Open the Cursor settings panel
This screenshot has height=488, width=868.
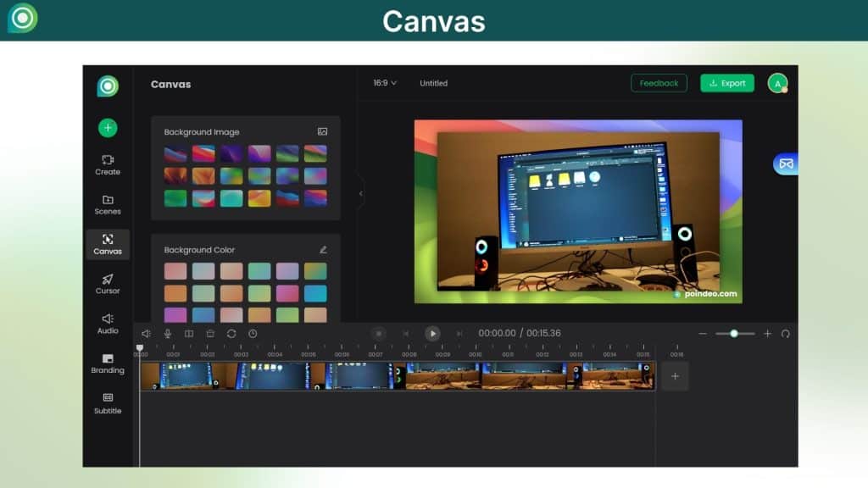(108, 285)
